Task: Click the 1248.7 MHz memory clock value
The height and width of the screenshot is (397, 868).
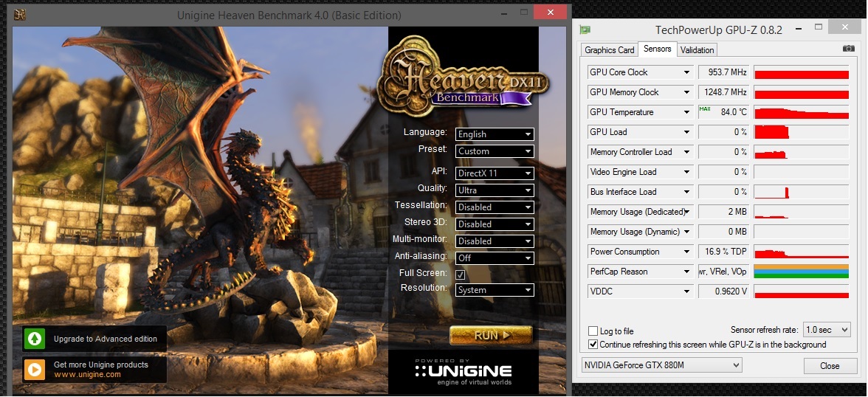Action: [x=723, y=92]
